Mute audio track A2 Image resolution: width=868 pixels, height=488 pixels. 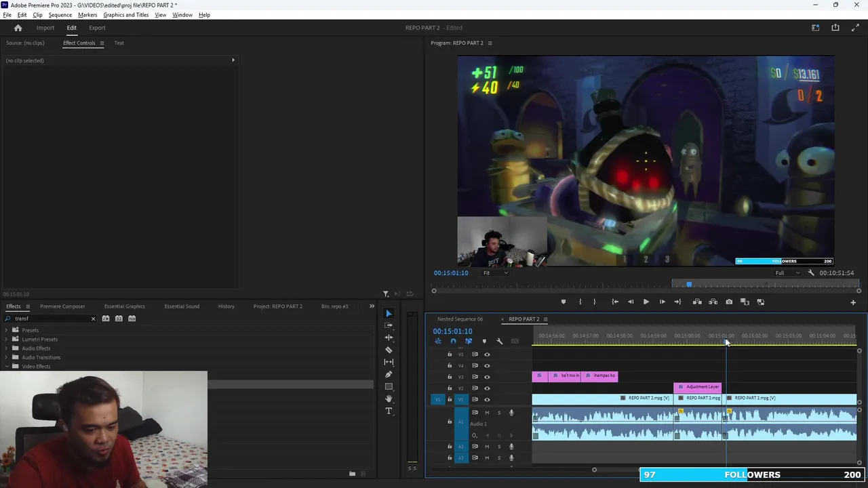487,447
